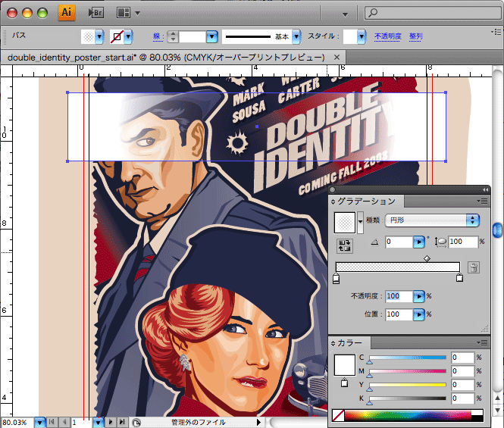504x428 pixels.
Task: Close the double_identity_poster_start.ai tab
Action: pyautogui.click(x=337, y=58)
